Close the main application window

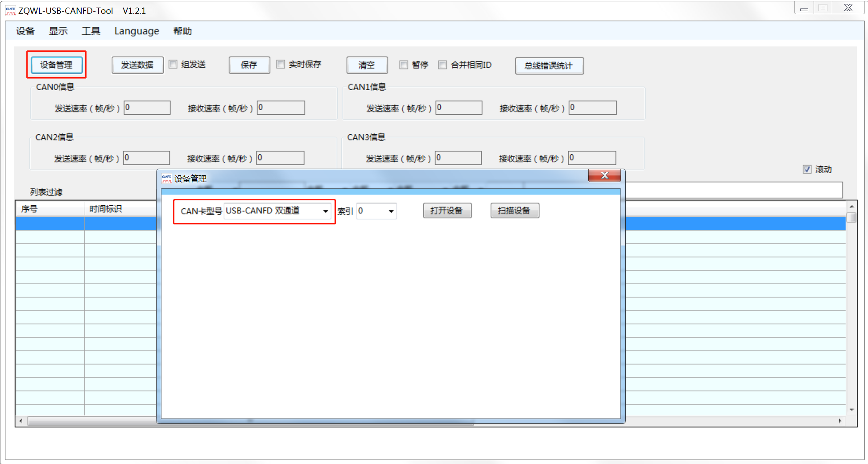tap(848, 8)
